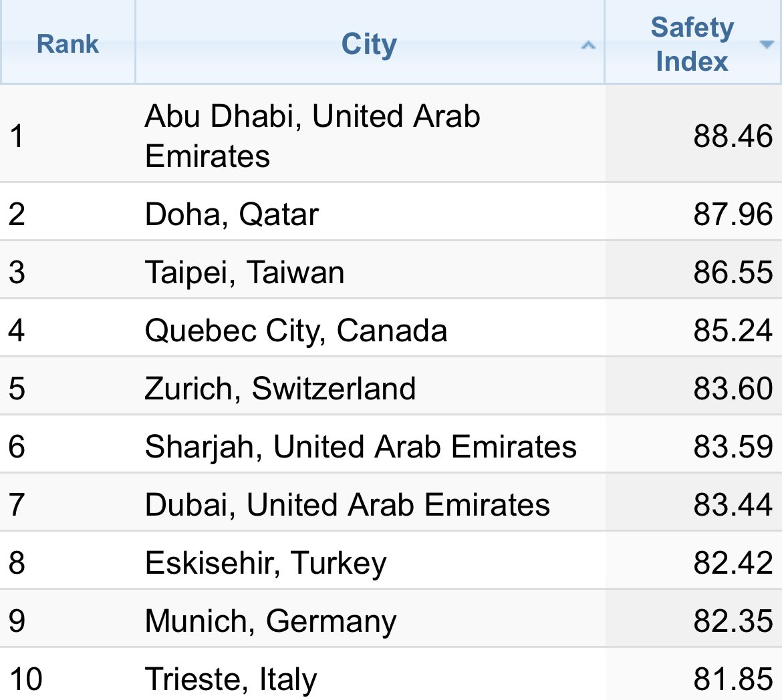Image resolution: width=782 pixels, height=700 pixels.
Task: Click the up-arrow sort icon beside City
Action: click(588, 45)
